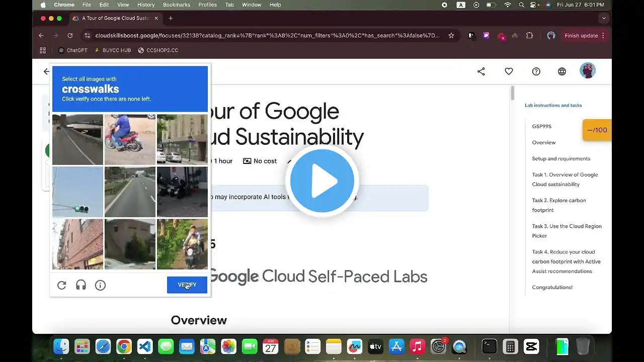Close the Tour of Google Cloud tab
644x362 pixels.
(x=156, y=19)
